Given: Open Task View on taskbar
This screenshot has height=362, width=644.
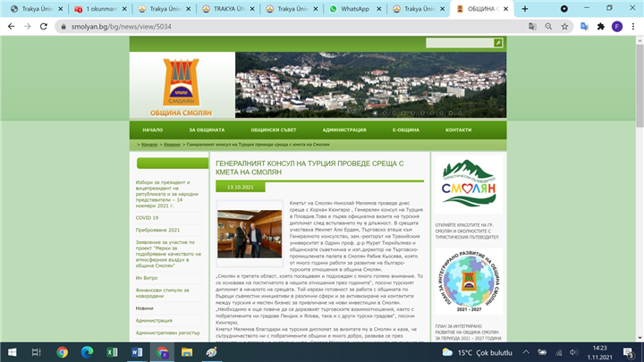Looking at the screenshot, I should coord(36,352).
